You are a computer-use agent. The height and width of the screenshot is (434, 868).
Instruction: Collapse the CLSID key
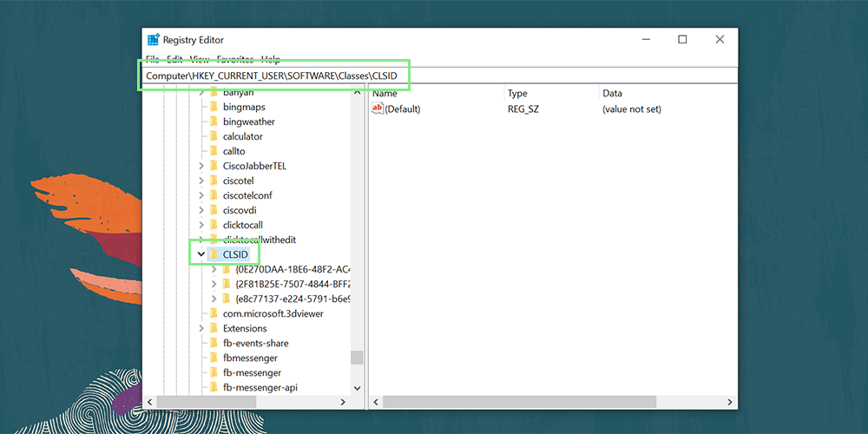click(x=201, y=254)
